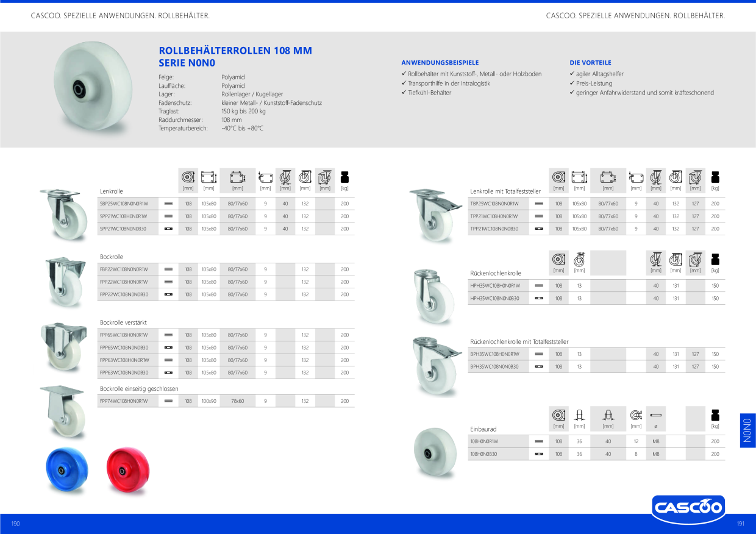Click hub length icon above Einbaurad table
This screenshot has height=534, width=756.
(608, 415)
